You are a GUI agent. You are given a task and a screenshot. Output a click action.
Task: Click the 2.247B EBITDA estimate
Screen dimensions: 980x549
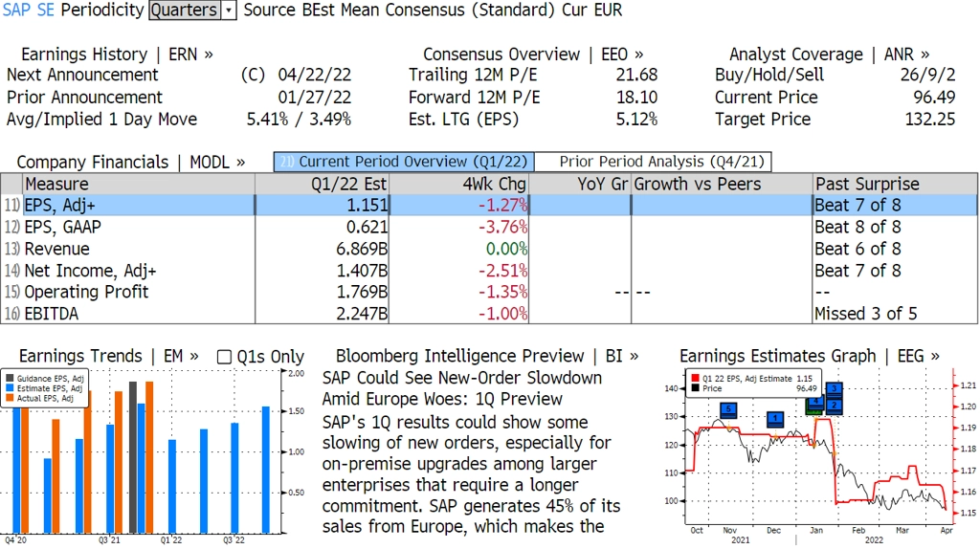362,314
